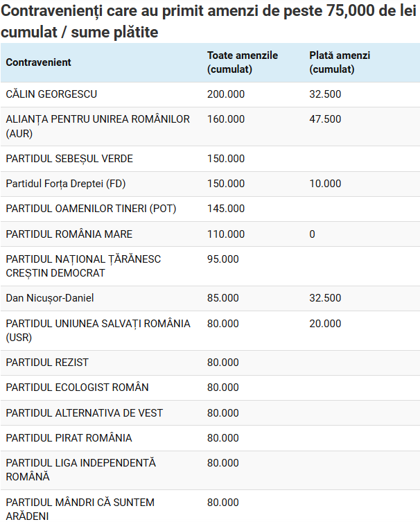The width and height of the screenshot is (420, 522).
Task: Select 'PARTIDUL MÂNDRI CĂ SUNTEM ARĂDENI' cell
Action: (x=80, y=509)
